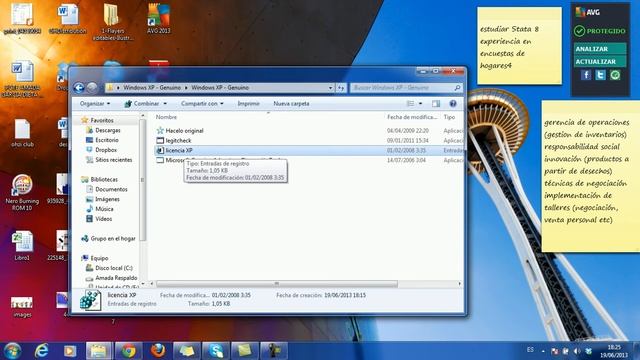Open AVG Facebook icon
Image resolution: width=640 pixels, height=360 pixels.
[586, 75]
